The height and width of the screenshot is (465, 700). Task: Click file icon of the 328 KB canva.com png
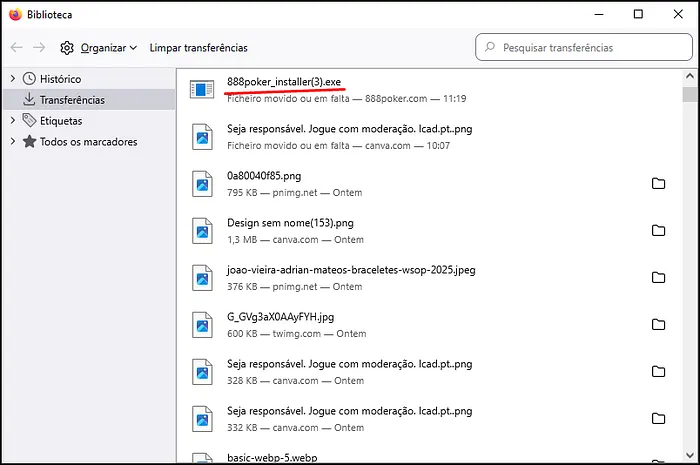[x=202, y=372]
